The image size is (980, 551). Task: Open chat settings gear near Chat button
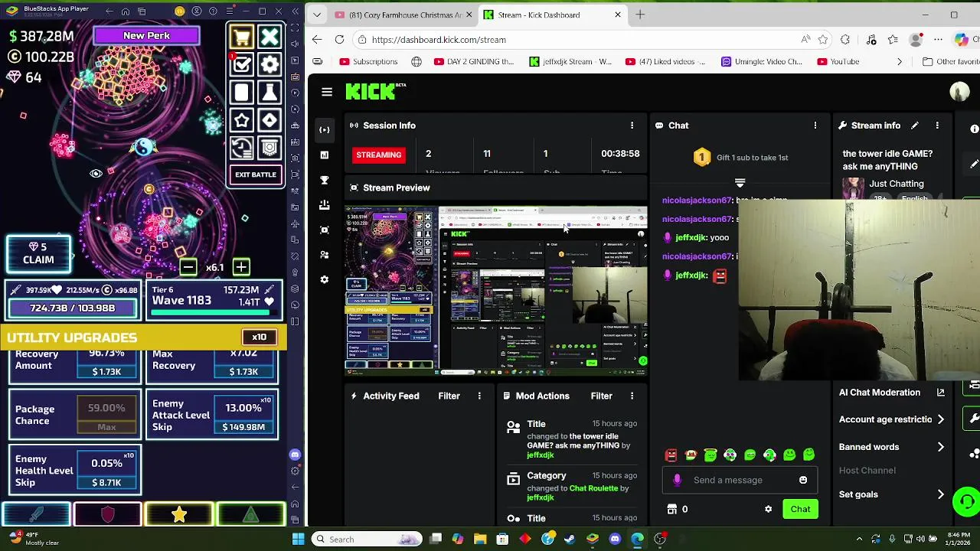point(768,509)
